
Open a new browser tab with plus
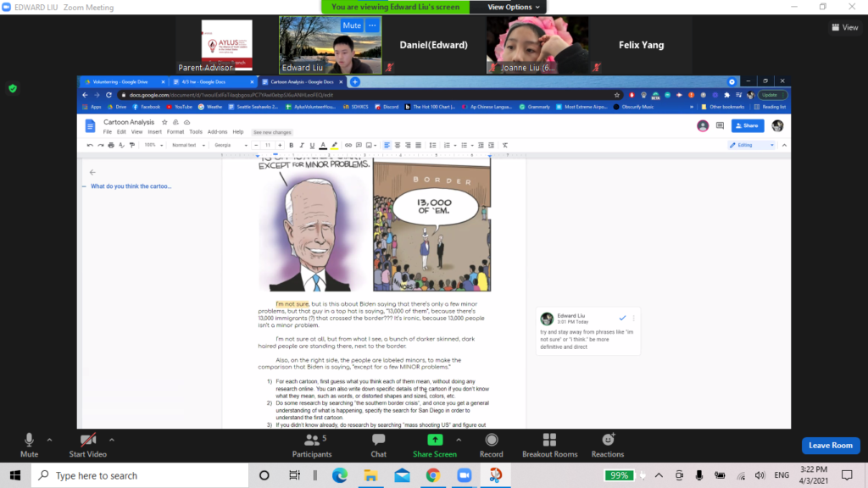coord(355,82)
